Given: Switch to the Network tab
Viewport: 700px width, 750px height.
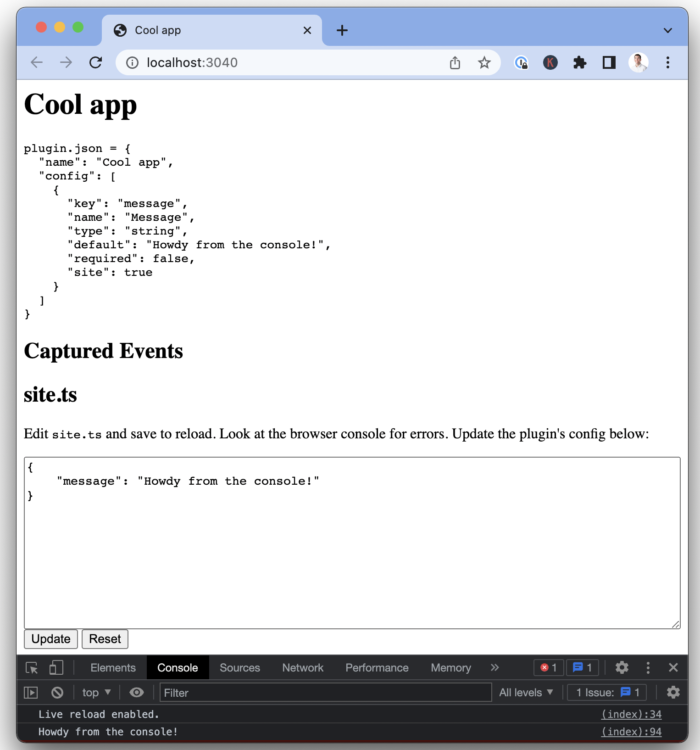Looking at the screenshot, I should click(303, 667).
